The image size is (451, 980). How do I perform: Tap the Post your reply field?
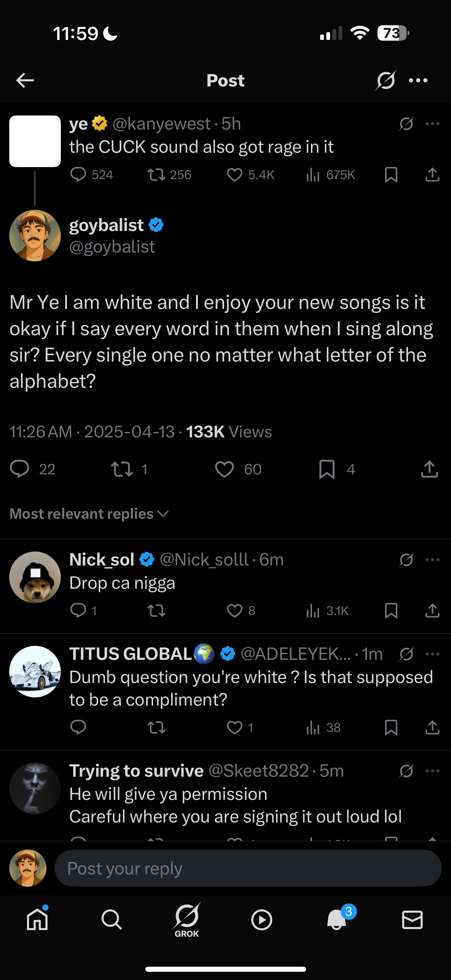click(248, 868)
